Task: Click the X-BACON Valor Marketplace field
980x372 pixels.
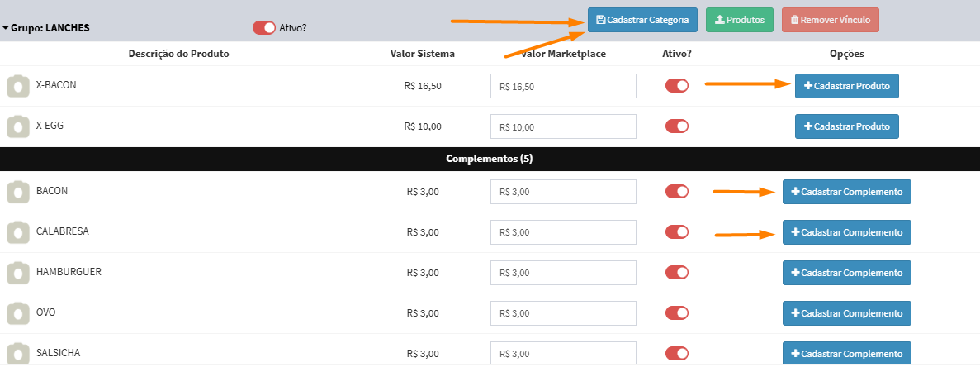Action: coord(563,86)
